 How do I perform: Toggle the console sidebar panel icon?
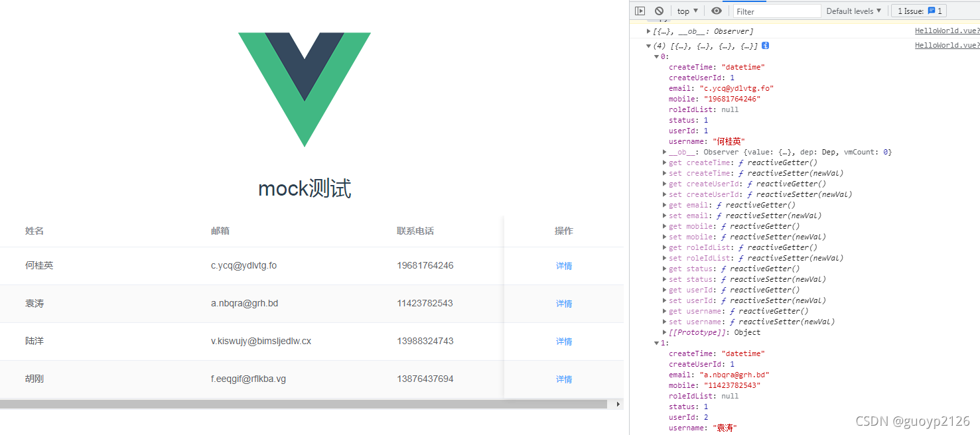pyautogui.click(x=640, y=11)
